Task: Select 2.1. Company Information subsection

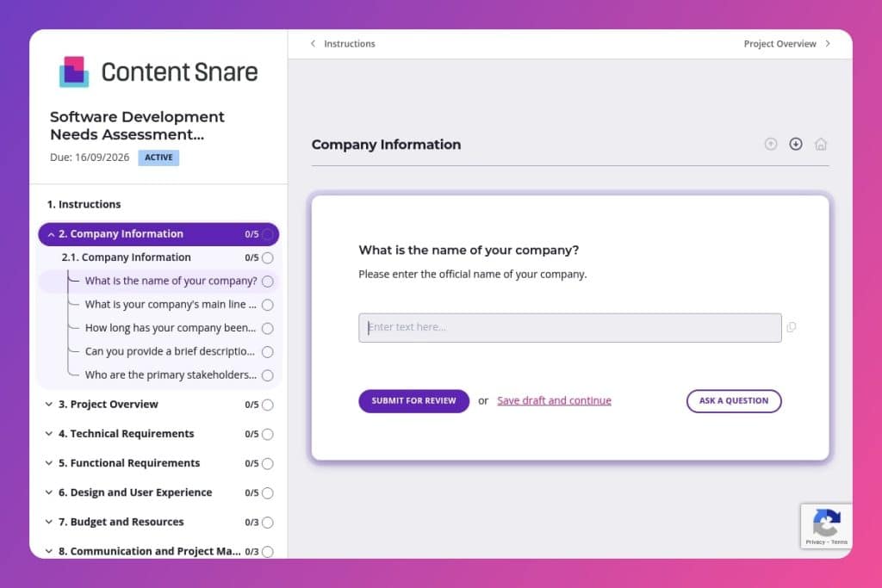Action: tap(126, 257)
